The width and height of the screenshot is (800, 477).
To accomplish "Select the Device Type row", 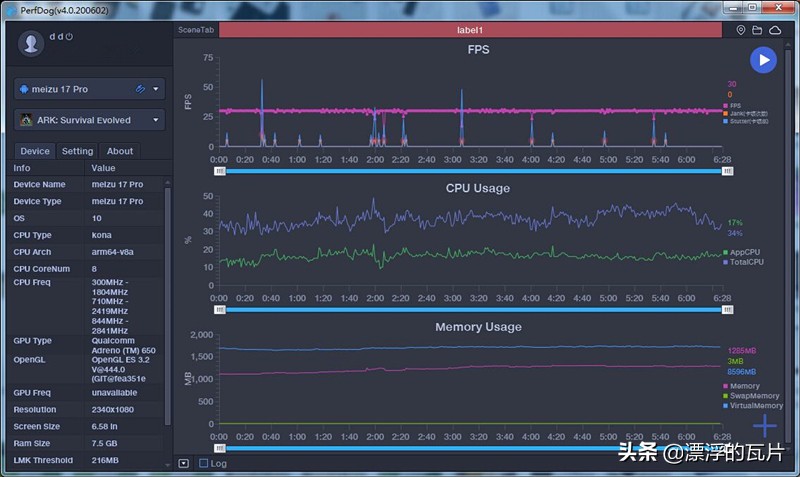I will 86,201.
